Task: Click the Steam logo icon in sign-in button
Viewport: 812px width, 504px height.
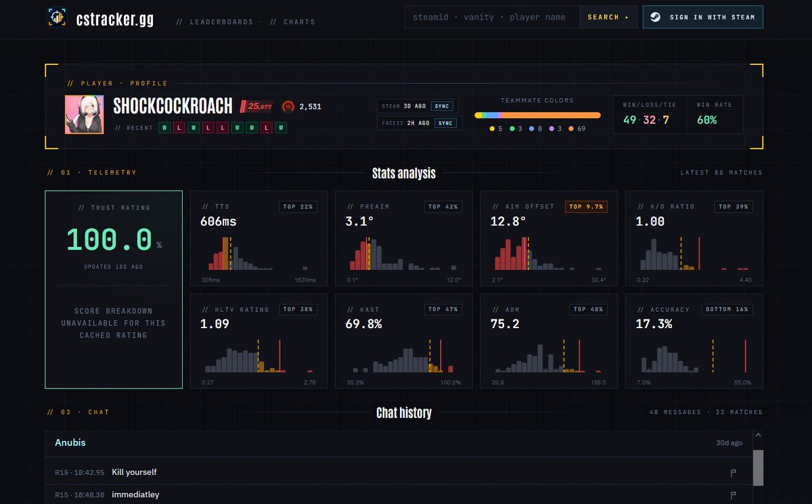Action: 656,18
